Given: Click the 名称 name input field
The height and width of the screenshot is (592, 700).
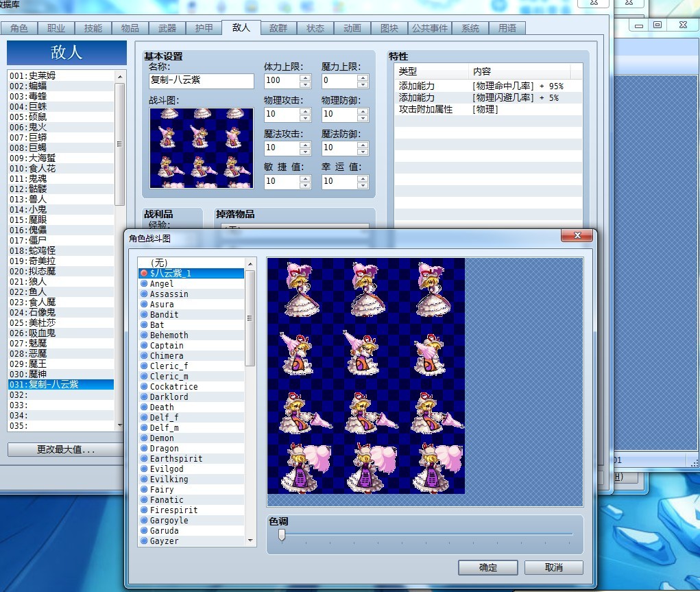Looking at the screenshot, I should (202, 81).
